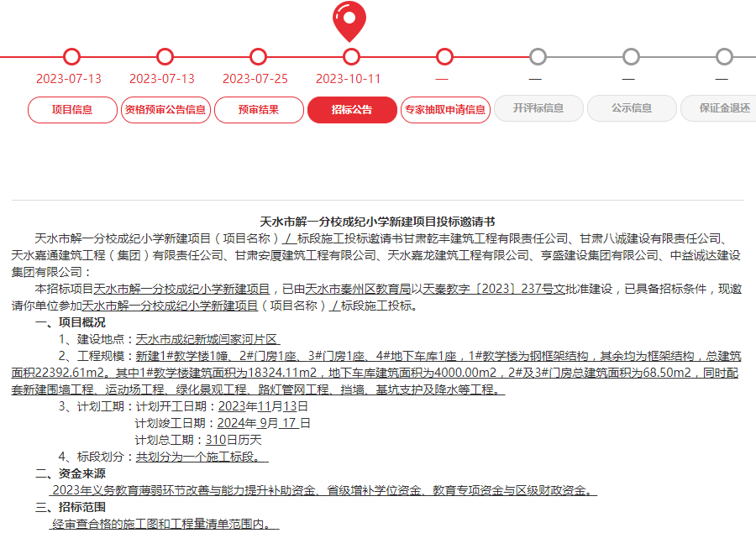Switch to the 预审结果 tab

point(257,110)
